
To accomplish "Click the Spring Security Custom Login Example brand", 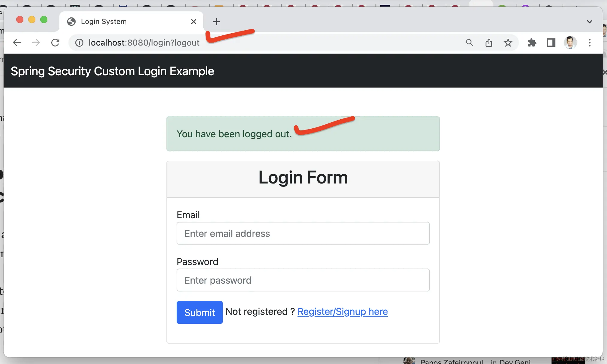I will click(x=112, y=71).
